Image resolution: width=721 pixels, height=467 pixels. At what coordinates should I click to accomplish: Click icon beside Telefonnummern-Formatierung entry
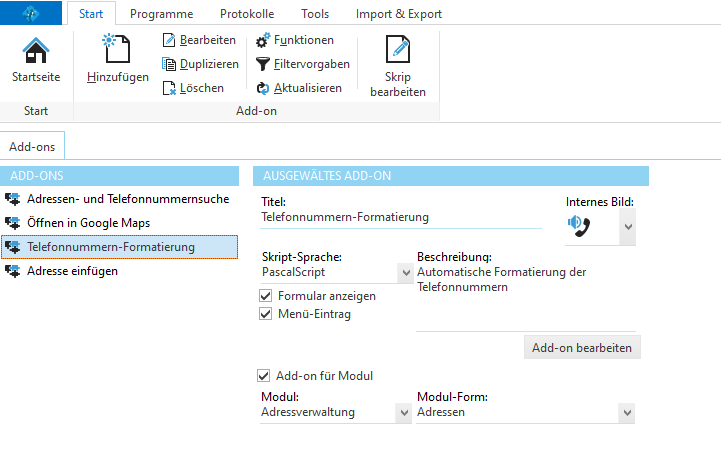tap(12, 247)
